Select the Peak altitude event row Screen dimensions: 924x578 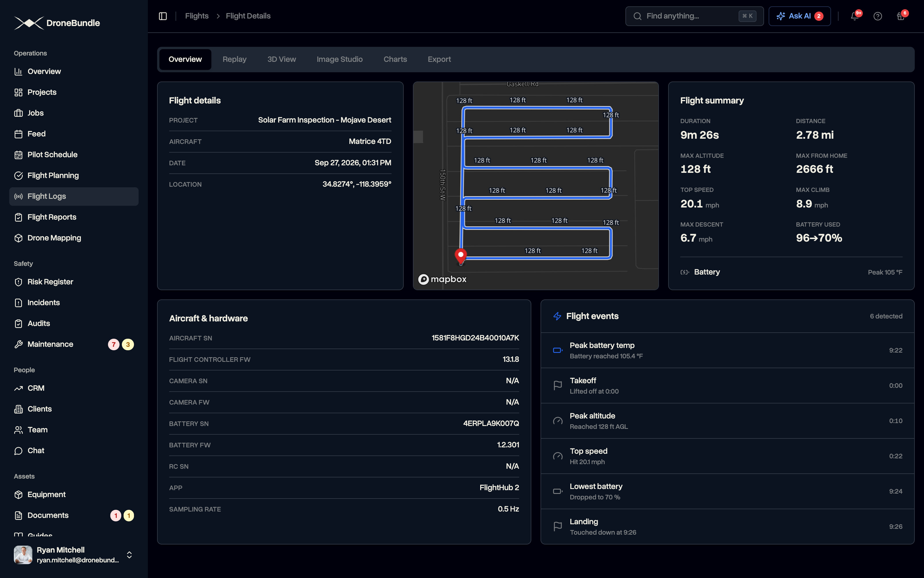click(727, 421)
